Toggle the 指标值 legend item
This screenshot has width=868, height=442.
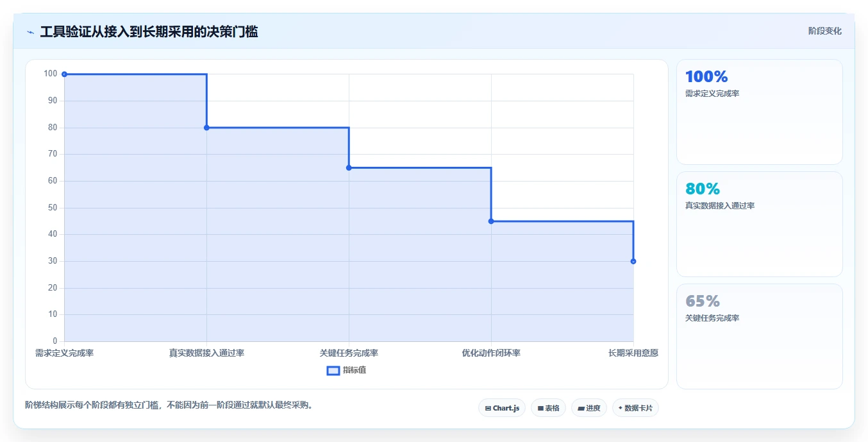(346, 370)
